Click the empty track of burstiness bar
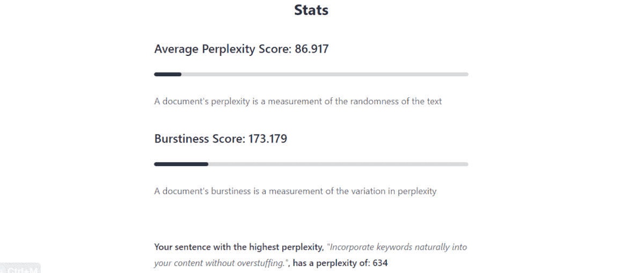Screen dimensions: 644x273 coord(338,164)
